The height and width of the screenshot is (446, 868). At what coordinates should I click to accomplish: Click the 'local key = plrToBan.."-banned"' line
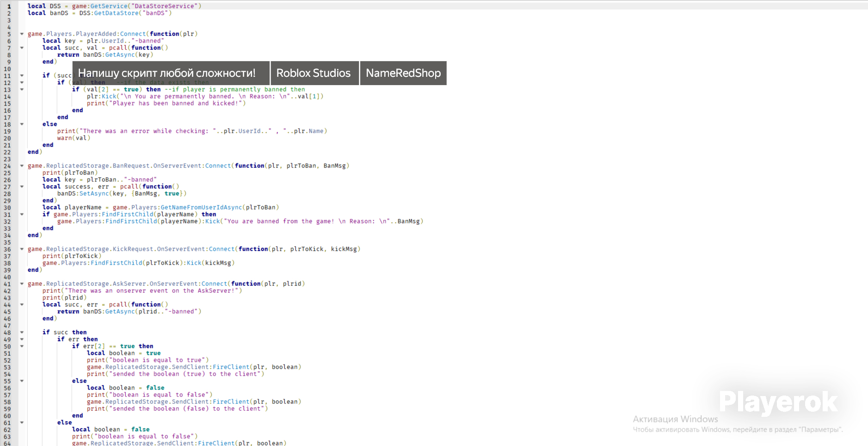pyautogui.click(x=99, y=180)
